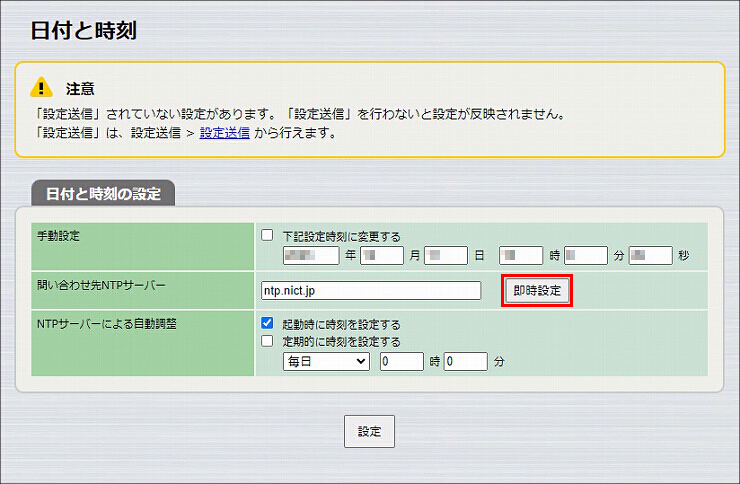Click the manual second (秒) input field
740x484 pixels.
(x=650, y=256)
